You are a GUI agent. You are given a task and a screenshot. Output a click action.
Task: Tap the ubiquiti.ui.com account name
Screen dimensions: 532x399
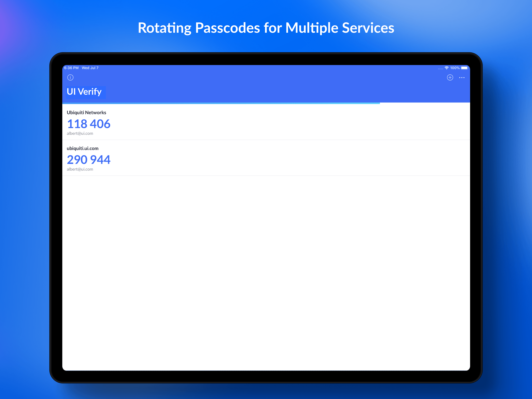pos(83,148)
